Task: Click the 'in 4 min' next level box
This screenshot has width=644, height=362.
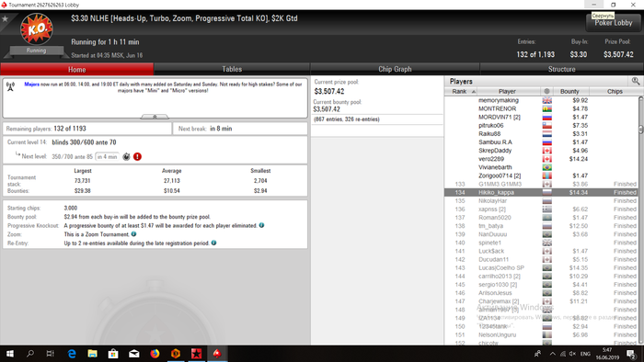Action: pos(108,156)
